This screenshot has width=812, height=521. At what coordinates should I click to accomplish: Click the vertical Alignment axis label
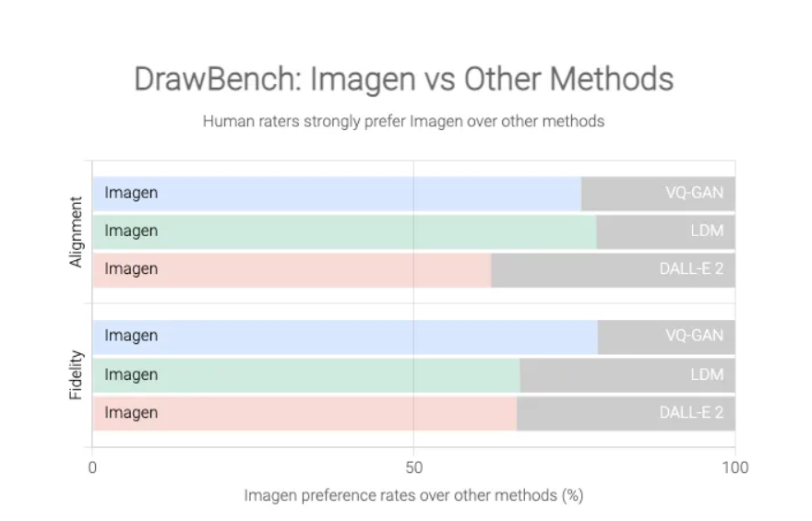pyautogui.click(x=77, y=231)
